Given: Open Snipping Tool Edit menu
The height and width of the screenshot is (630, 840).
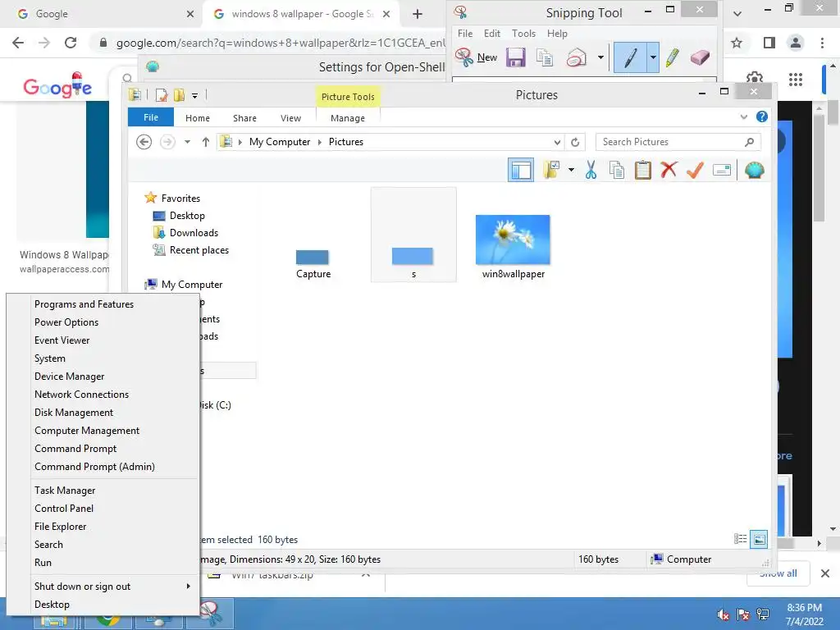Looking at the screenshot, I should pos(492,33).
